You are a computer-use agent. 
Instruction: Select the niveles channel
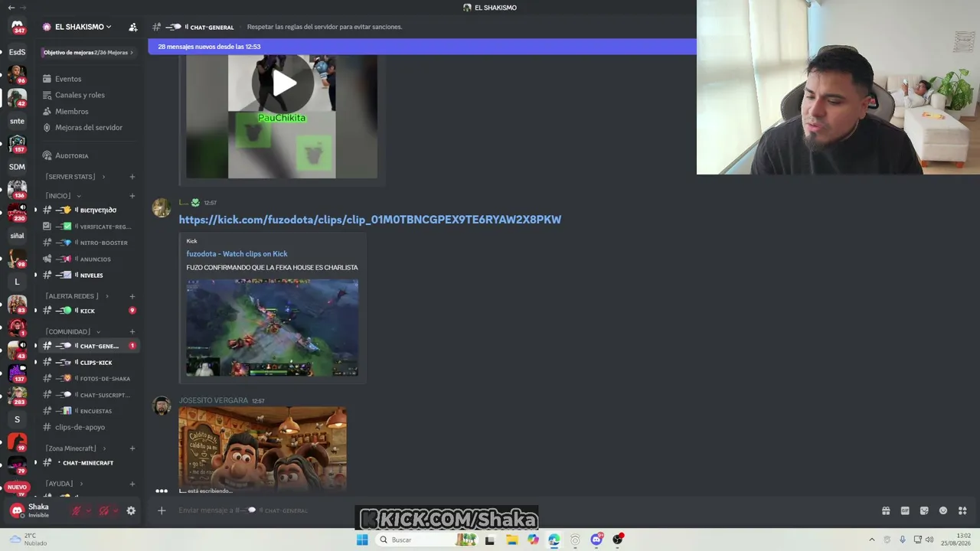click(x=90, y=275)
